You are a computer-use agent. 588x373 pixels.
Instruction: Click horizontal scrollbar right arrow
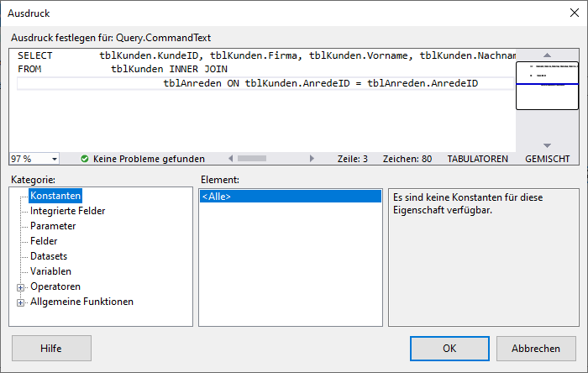[312, 158]
